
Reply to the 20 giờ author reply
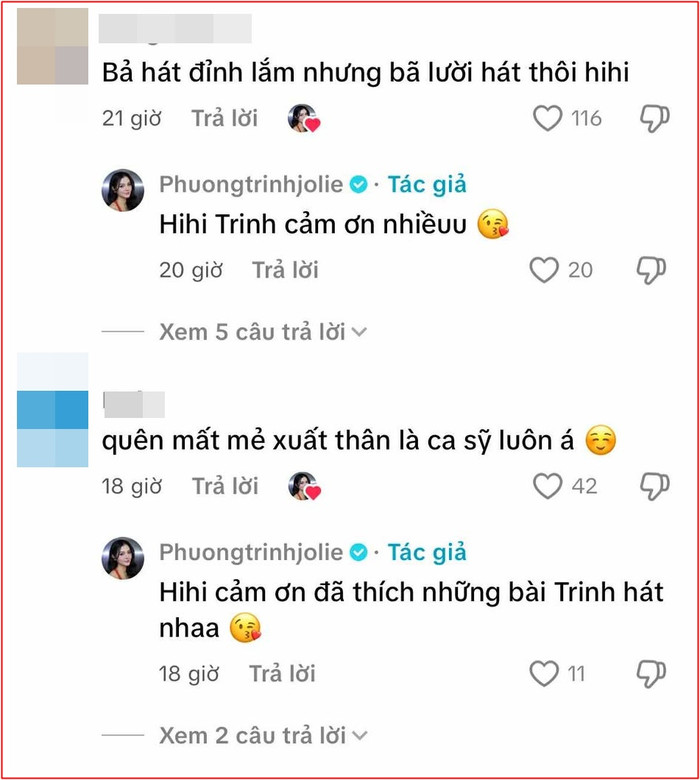pyautogui.click(x=285, y=270)
